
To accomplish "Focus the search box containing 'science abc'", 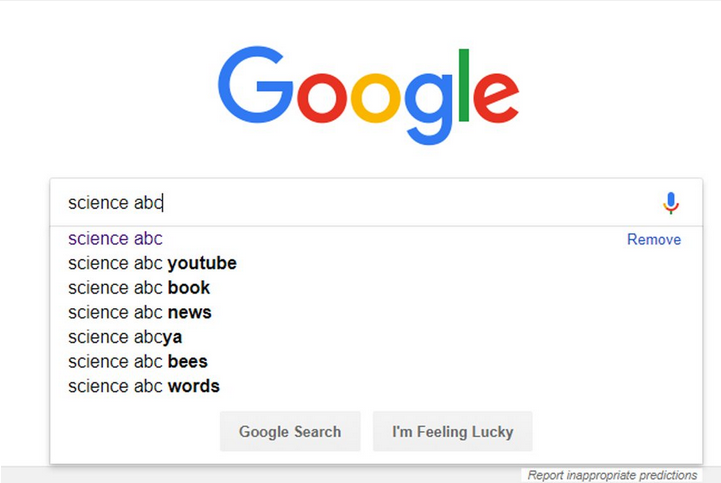I will coord(359,203).
